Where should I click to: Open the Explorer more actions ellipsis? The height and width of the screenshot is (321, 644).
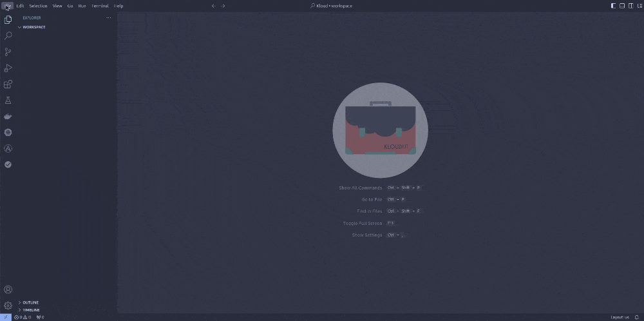click(108, 17)
